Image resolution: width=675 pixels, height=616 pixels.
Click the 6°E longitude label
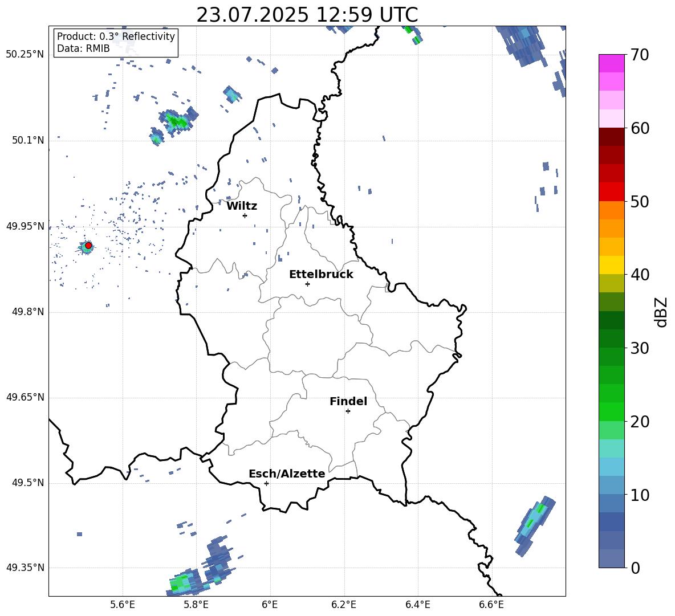tap(270, 605)
